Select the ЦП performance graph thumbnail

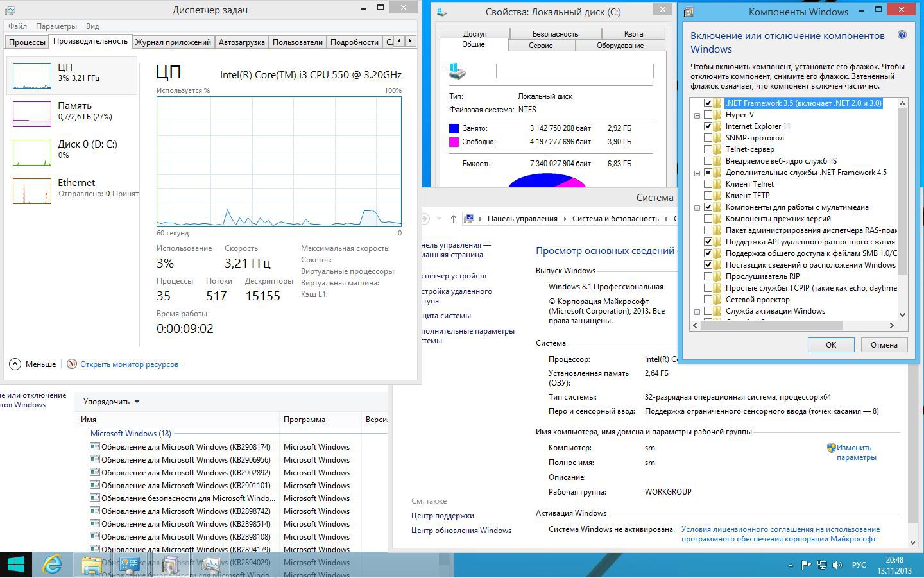click(x=32, y=76)
